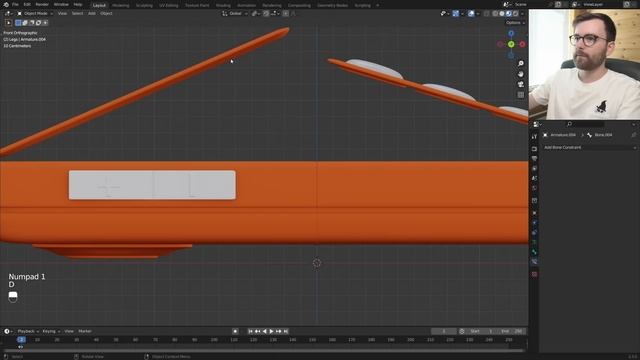Click the properties panel search field

click(x=585, y=124)
